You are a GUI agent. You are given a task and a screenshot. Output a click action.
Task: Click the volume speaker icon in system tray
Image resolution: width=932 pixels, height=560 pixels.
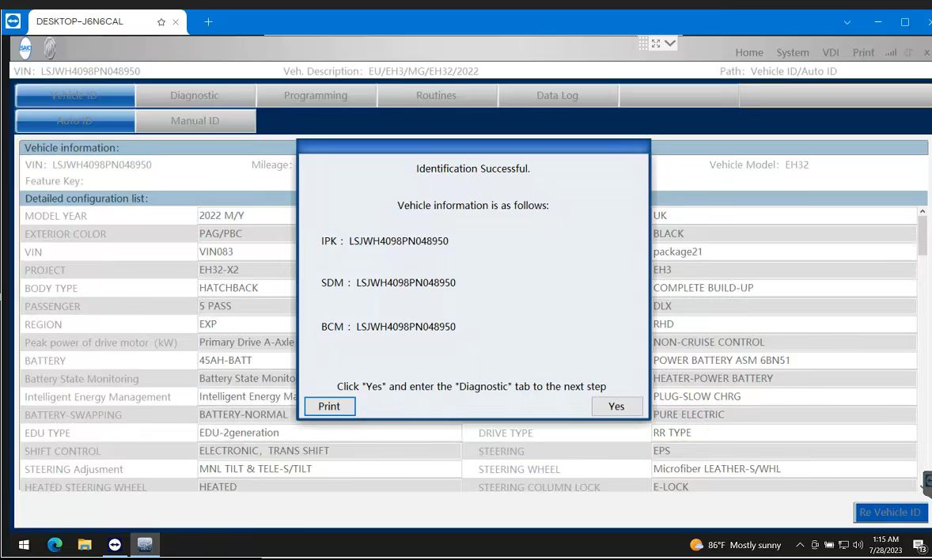857,545
